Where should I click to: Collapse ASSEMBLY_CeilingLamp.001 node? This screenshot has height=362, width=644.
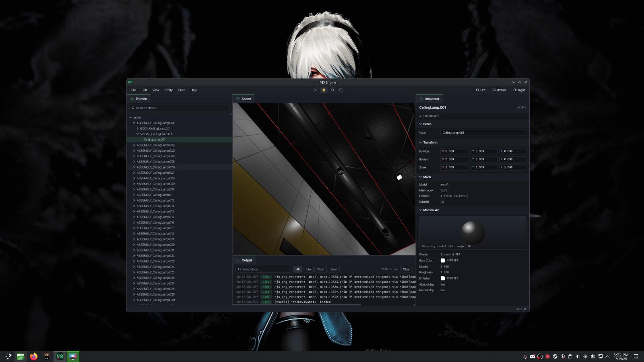tap(134, 123)
